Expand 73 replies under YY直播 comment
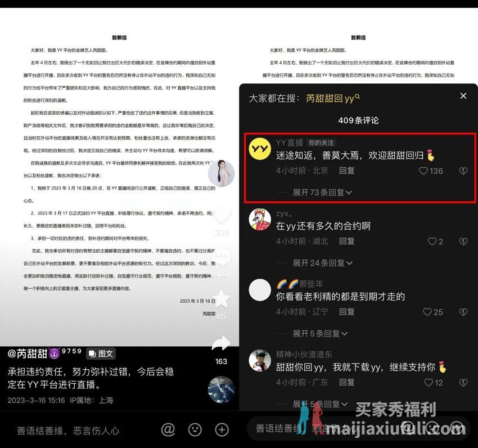The height and width of the screenshot is (448, 478). [x=322, y=192]
